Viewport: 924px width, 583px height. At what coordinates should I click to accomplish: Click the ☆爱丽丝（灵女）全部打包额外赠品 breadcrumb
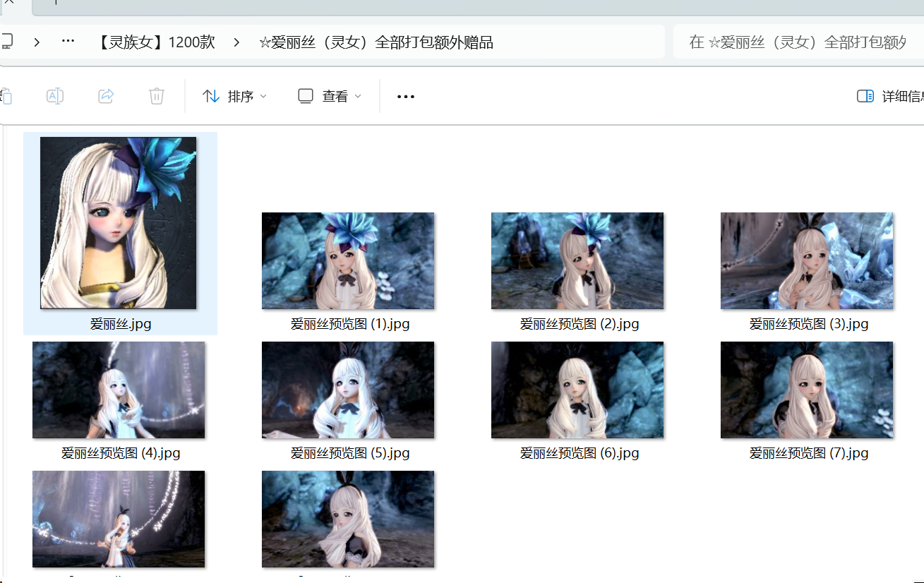coord(376,42)
